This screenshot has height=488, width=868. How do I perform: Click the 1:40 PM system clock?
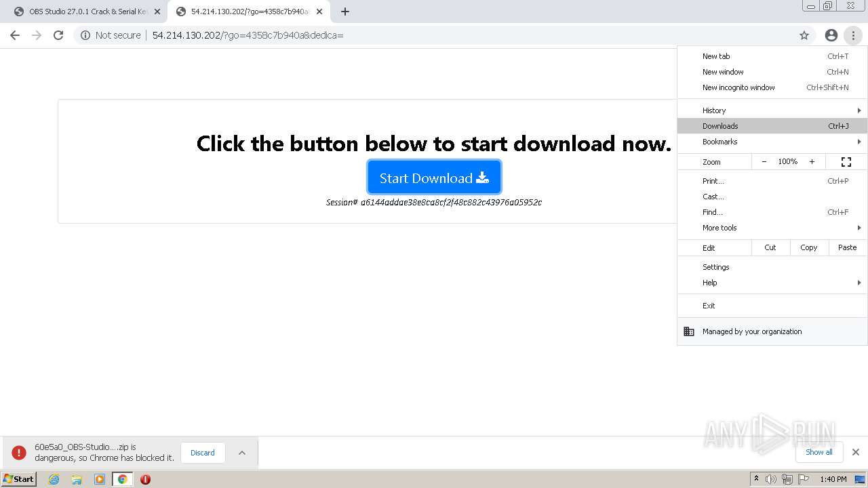pyautogui.click(x=833, y=479)
